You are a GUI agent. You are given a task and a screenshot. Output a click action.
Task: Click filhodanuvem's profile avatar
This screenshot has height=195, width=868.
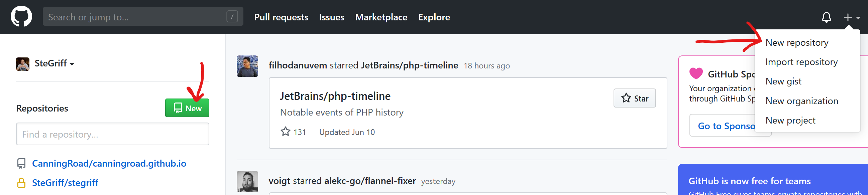247,66
